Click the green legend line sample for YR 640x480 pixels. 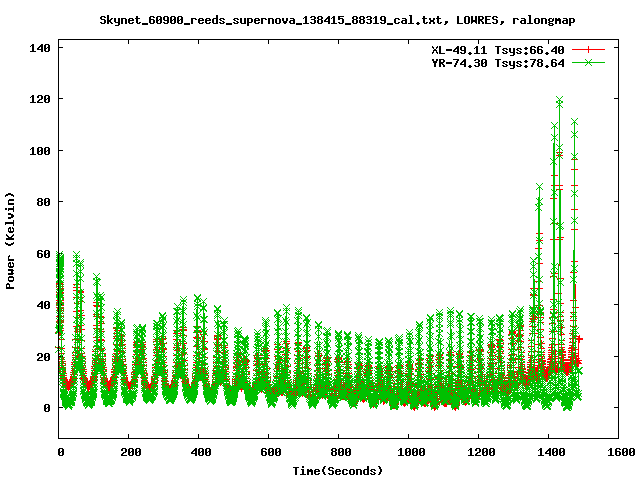(x=588, y=62)
